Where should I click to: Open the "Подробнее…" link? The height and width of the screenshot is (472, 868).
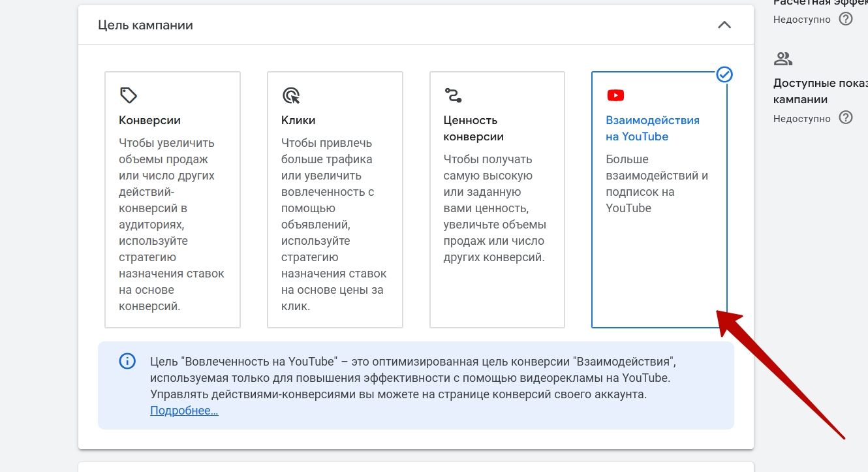184,411
